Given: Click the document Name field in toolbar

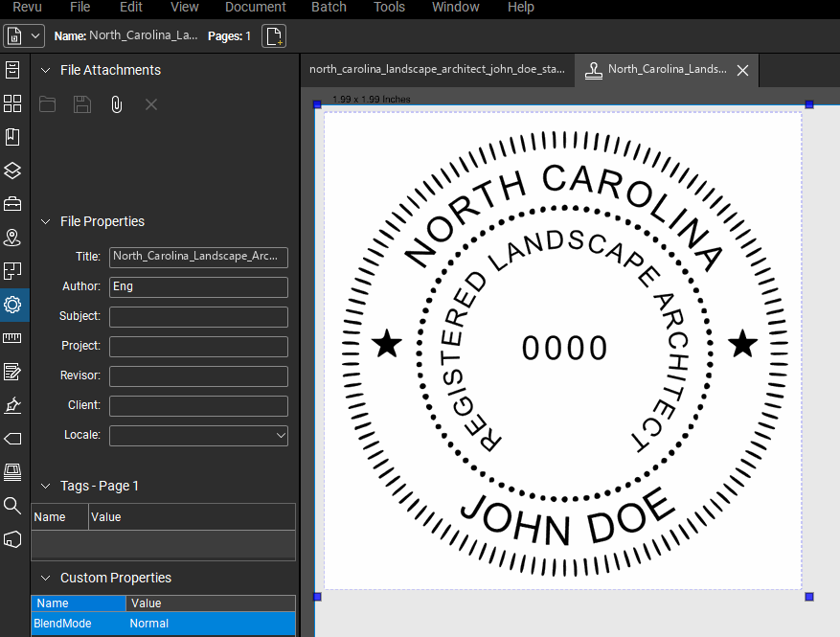Looking at the screenshot, I should [143, 35].
